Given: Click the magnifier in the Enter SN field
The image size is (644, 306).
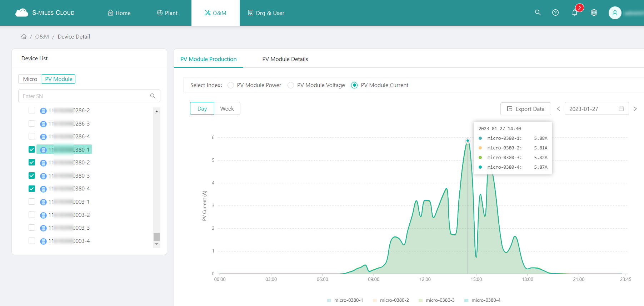Looking at the screenshot, I should click(x=153, y=96).
